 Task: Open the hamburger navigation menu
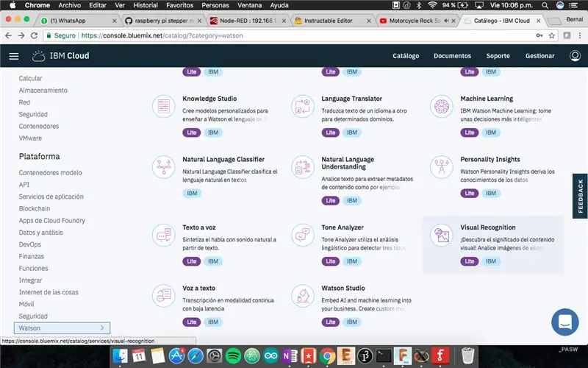coord(14,56)
